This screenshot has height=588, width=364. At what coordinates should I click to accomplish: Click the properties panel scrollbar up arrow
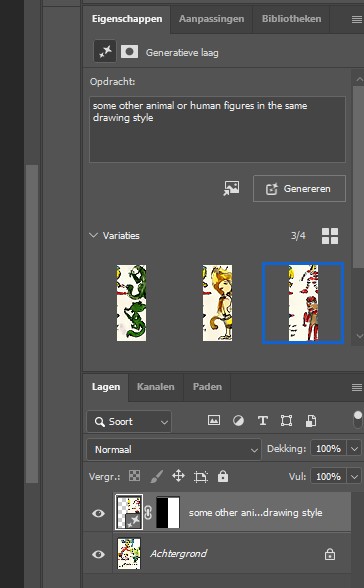[359, 79]
